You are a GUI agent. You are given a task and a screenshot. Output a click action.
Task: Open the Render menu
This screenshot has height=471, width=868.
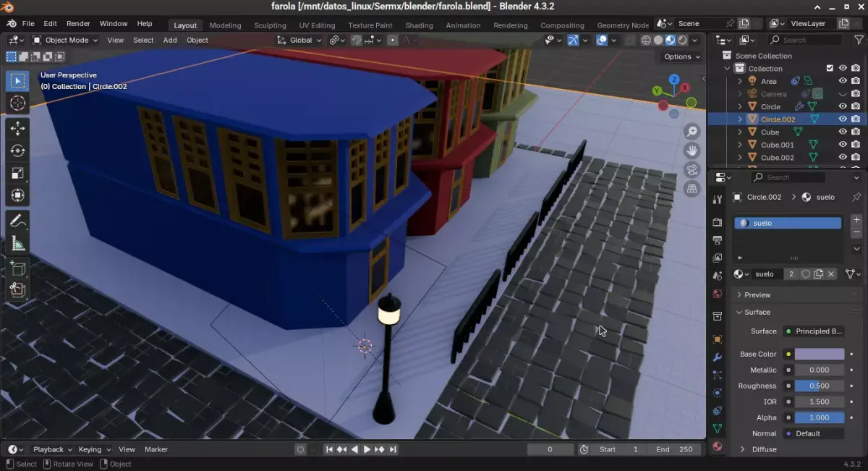78,24
